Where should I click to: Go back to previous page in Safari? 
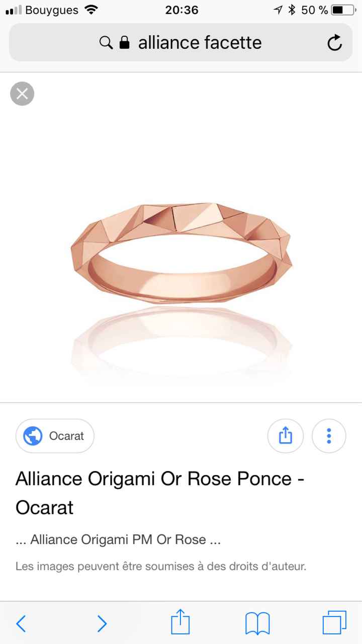coord(21,623)
